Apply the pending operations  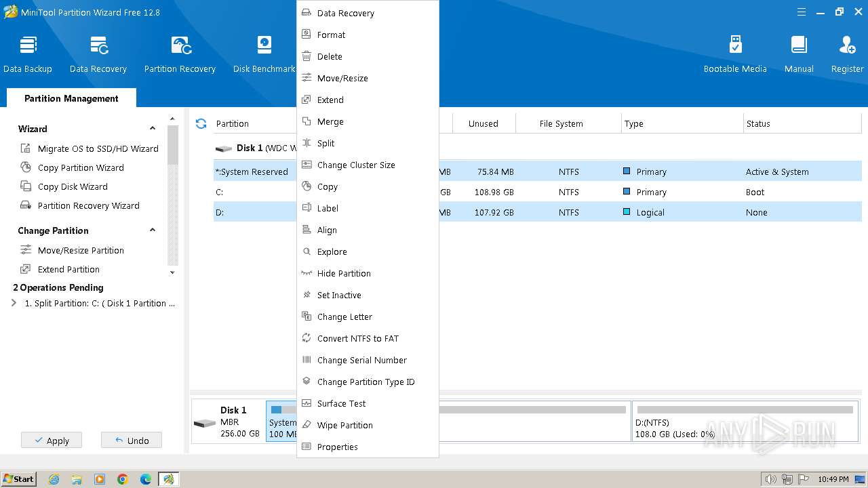pos(51,441)
